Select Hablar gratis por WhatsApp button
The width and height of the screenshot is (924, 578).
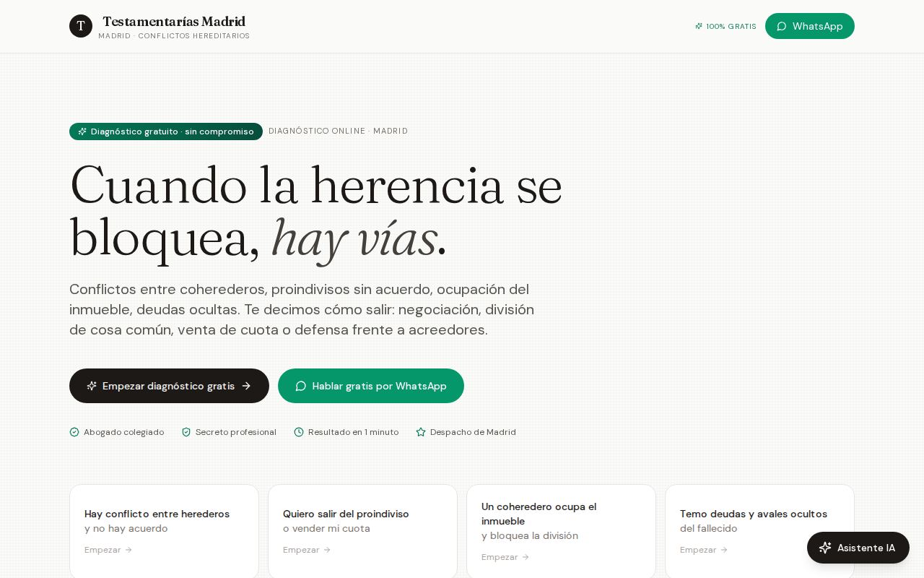tap(371, 386)
